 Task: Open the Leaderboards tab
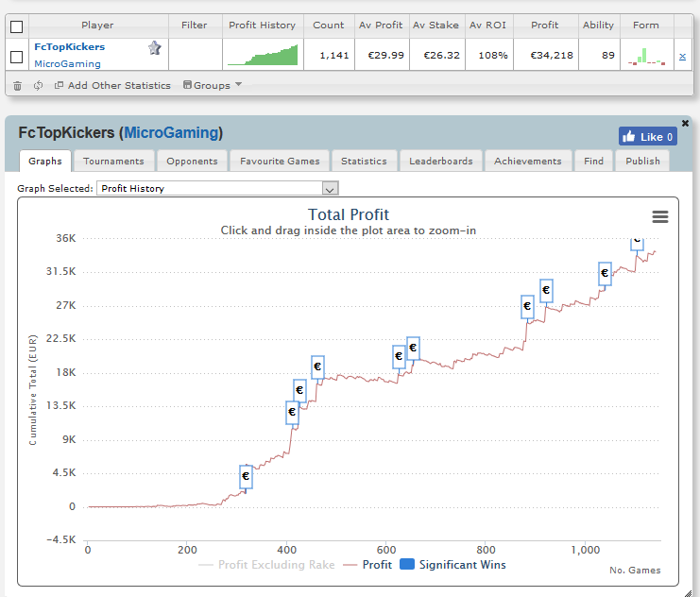[440, 162]
